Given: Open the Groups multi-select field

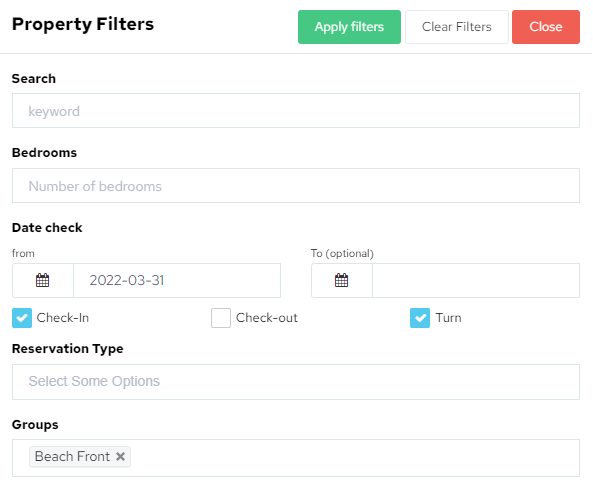Looking at the screenshot, I should tap(296, 458).
